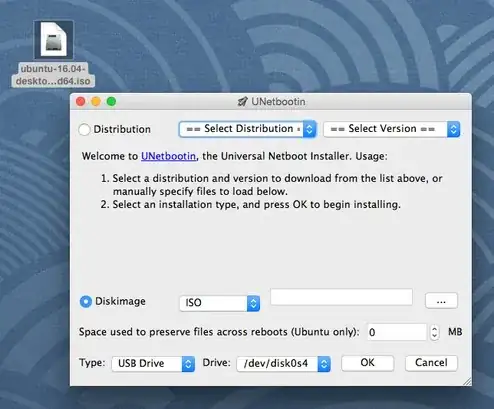Click the UNetbootin rocket title icon
Screen dimensions: 494x409
[x=242, y=101]
